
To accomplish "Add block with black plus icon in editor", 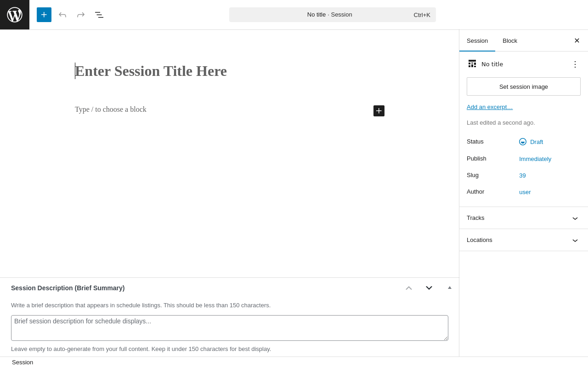I will 379,111.
